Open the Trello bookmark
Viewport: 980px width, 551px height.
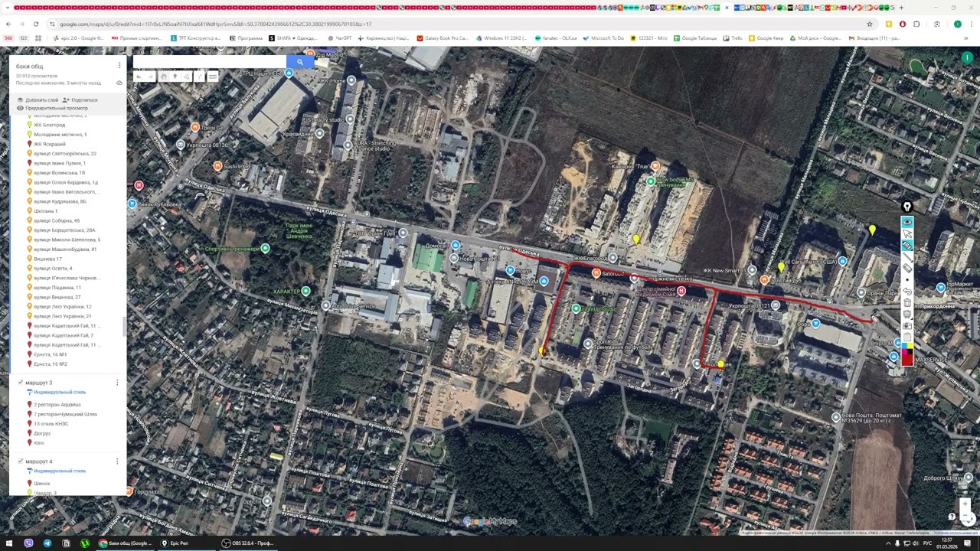tap(733, 37)
